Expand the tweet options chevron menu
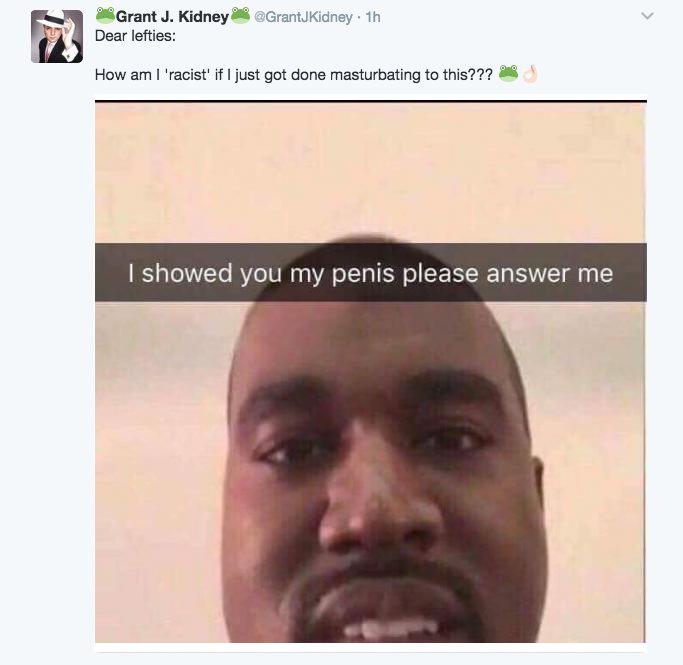The width and height of the screenshot is (683, 665). tap(647, 16)
